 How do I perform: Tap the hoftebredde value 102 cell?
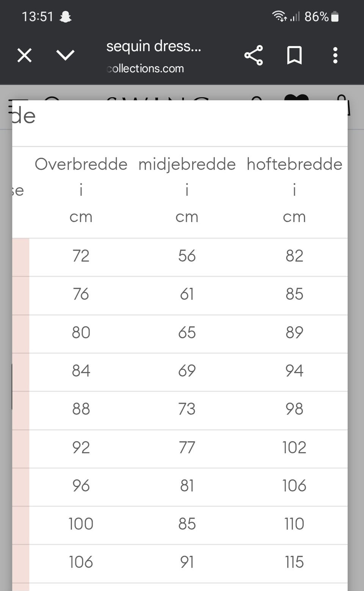(x=294, y=448)
